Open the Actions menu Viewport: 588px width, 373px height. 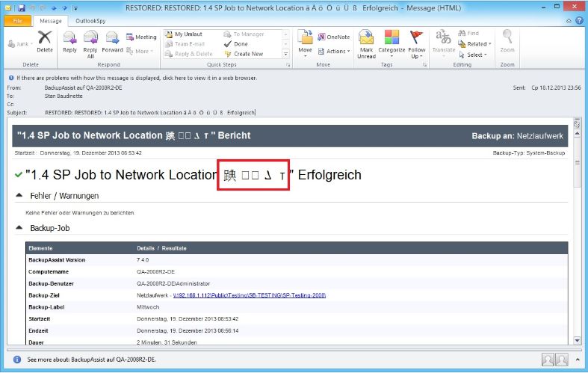(x=334, y=51)
